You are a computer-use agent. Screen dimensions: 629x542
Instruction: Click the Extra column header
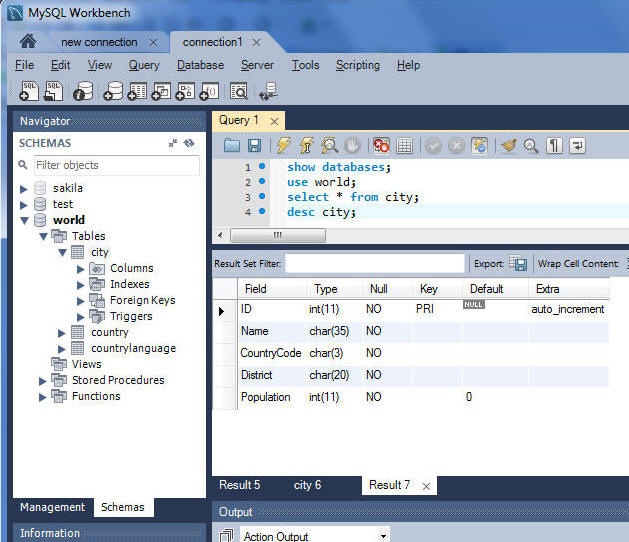568,289
